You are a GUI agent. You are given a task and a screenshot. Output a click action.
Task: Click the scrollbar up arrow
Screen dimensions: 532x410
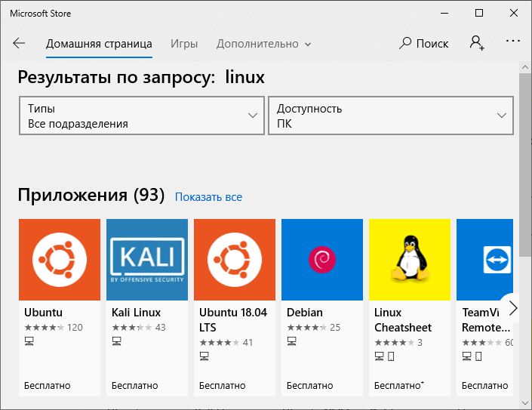pos(525,67)
